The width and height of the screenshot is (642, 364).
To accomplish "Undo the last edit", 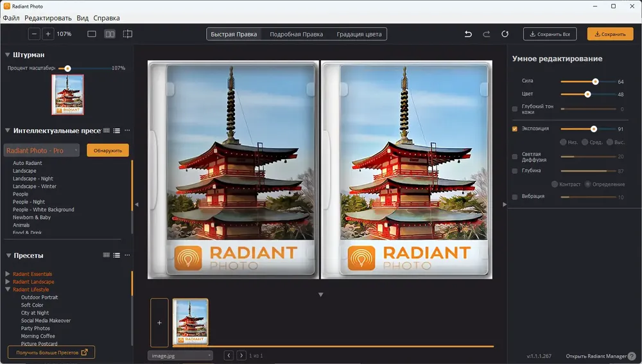I will [x=468, y=34].
